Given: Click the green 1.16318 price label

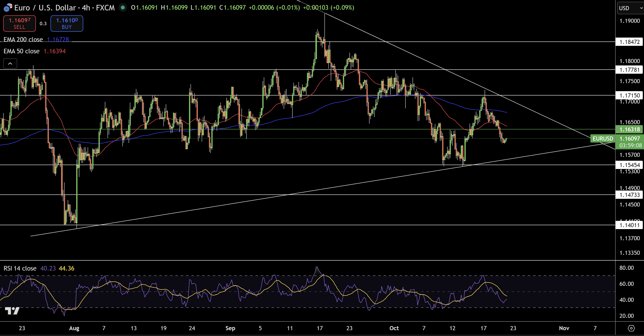Looking at the screenshot, I should tap(629, 129).
